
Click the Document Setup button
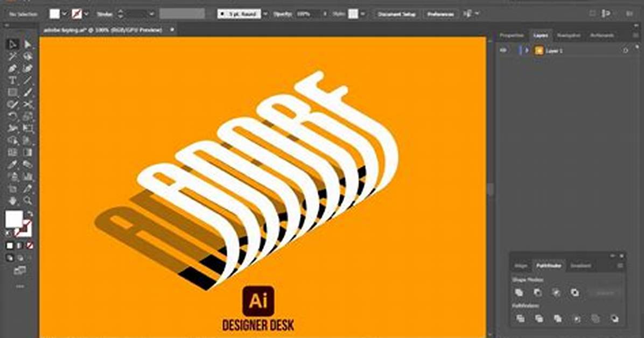(397, 14)
